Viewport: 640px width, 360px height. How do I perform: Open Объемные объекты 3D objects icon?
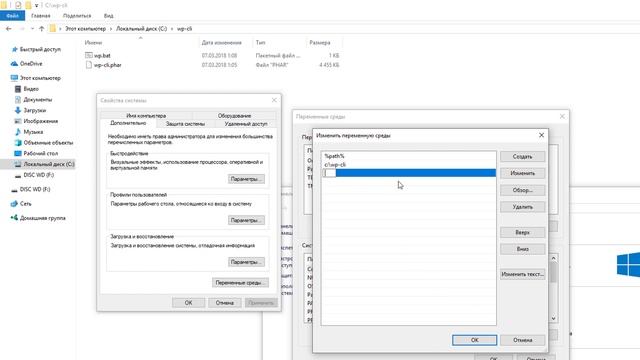[x=18, y=142]
